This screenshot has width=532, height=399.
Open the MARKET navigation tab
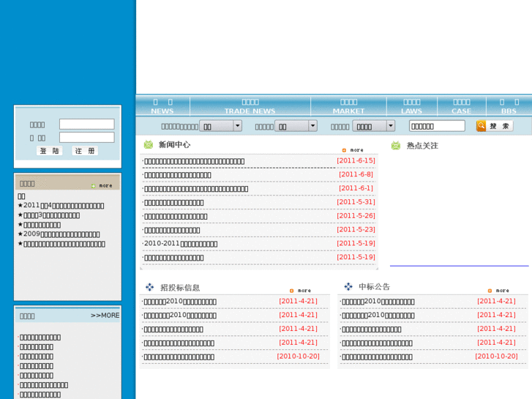pos(348,106)
